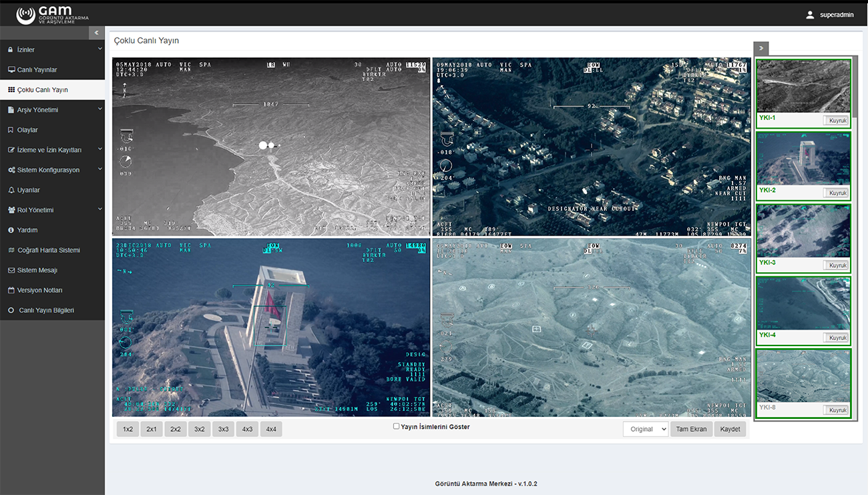Click the Yardım info icon

click(11, 230)
